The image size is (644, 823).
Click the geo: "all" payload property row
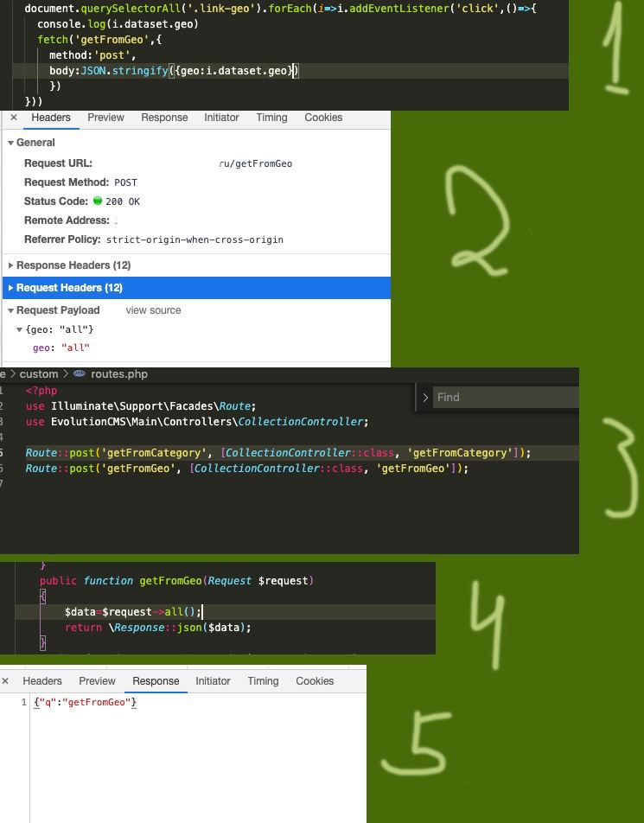61,348
